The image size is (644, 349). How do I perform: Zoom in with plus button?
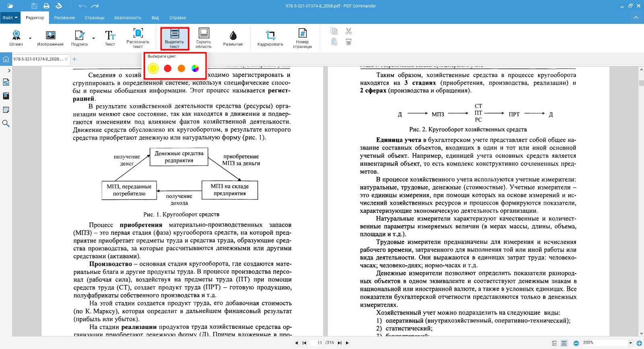(639, 343)
